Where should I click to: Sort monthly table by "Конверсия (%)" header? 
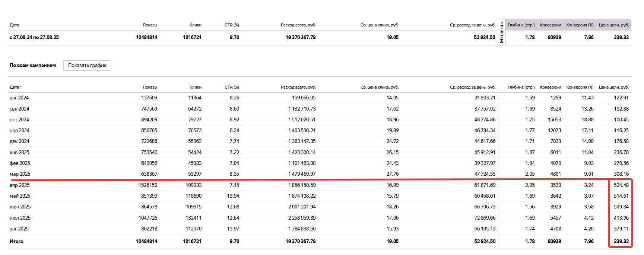pos(580,87)
